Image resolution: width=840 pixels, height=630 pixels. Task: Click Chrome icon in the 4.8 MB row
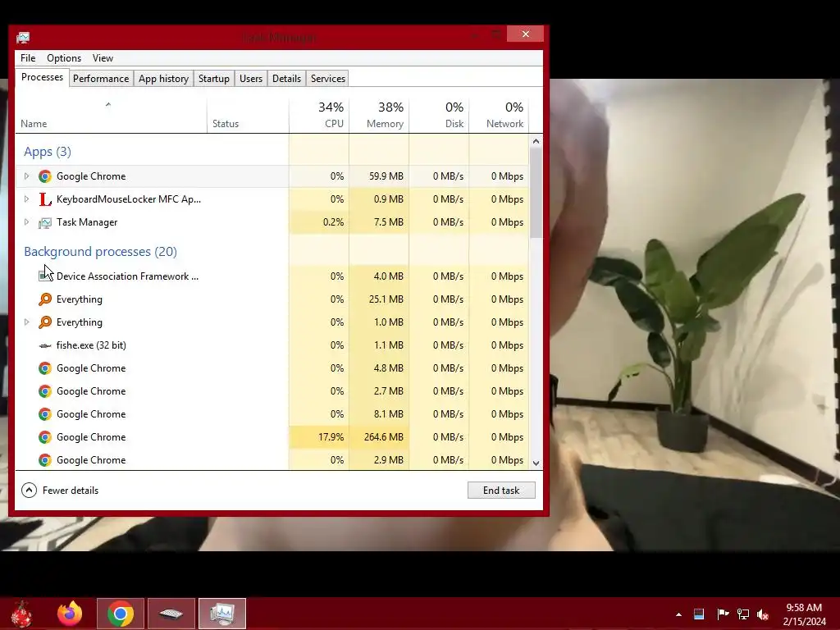45,368
